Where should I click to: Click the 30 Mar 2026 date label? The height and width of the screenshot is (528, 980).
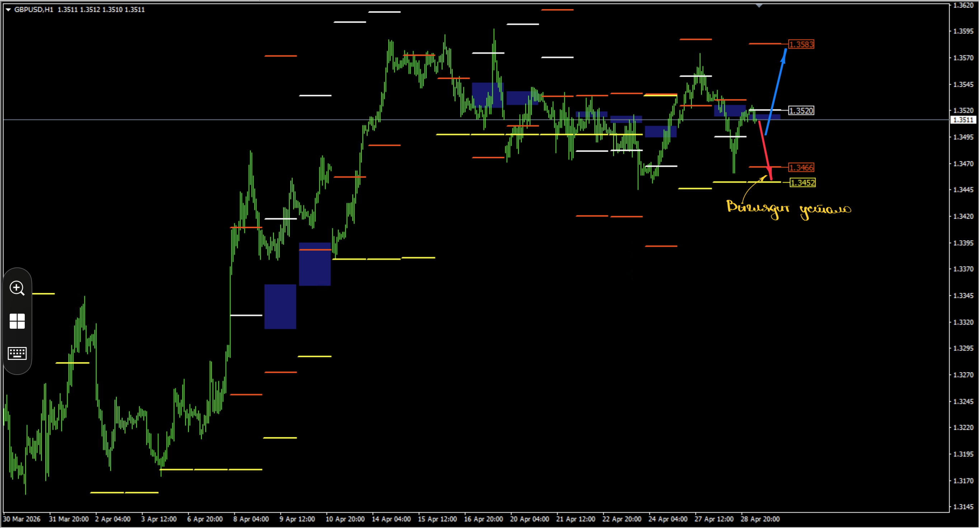coord(22,519)
